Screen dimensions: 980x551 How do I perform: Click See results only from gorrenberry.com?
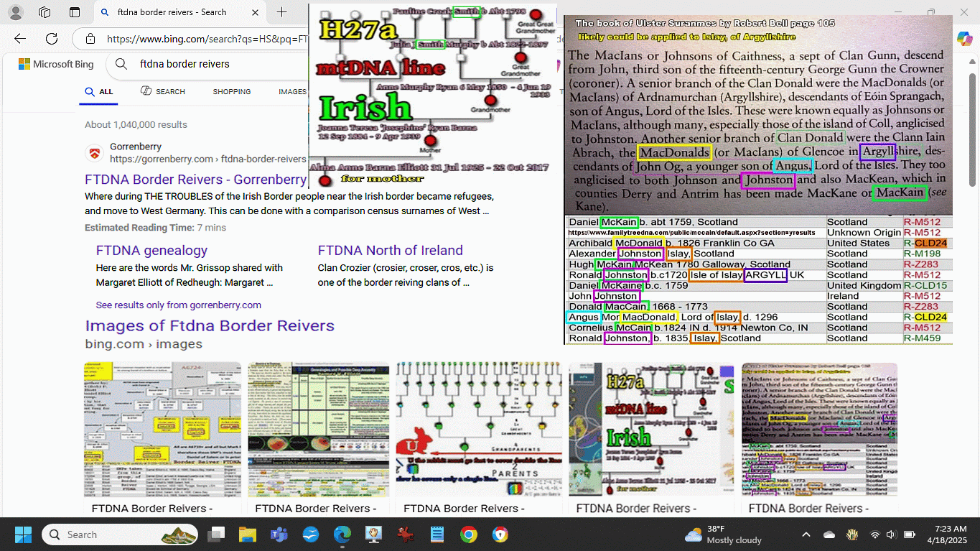tap(178, 305)
